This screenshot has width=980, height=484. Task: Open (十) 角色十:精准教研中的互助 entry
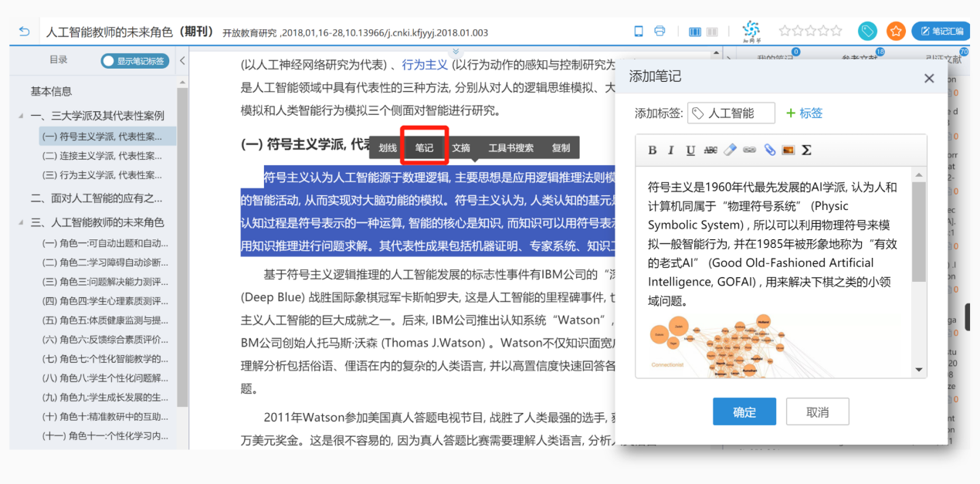click(105, 417)
